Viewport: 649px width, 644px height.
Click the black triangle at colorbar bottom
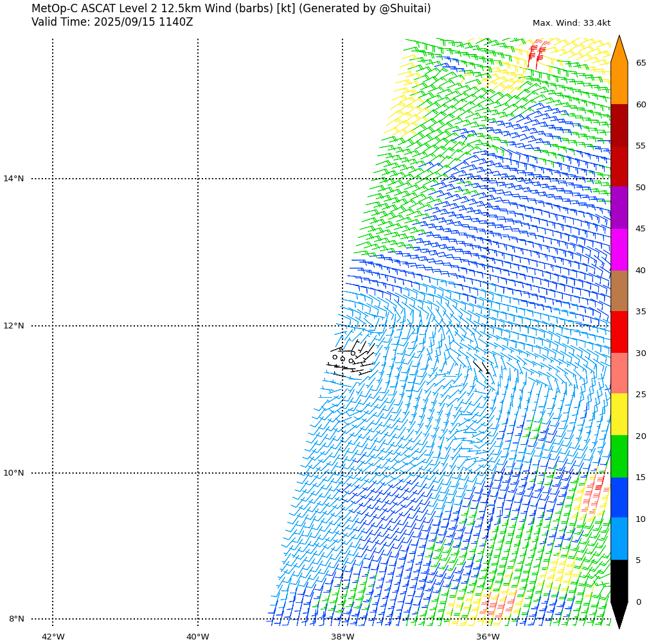coord(619,616)
